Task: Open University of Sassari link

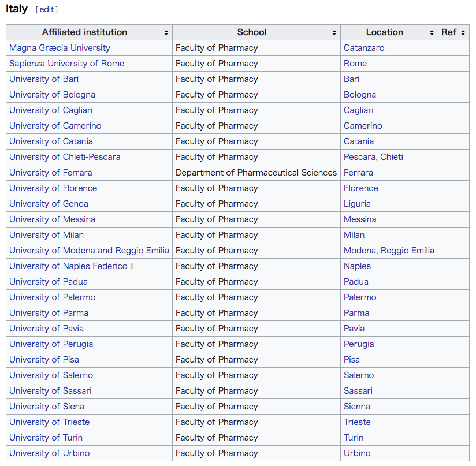Action: (x=50, y=391)
